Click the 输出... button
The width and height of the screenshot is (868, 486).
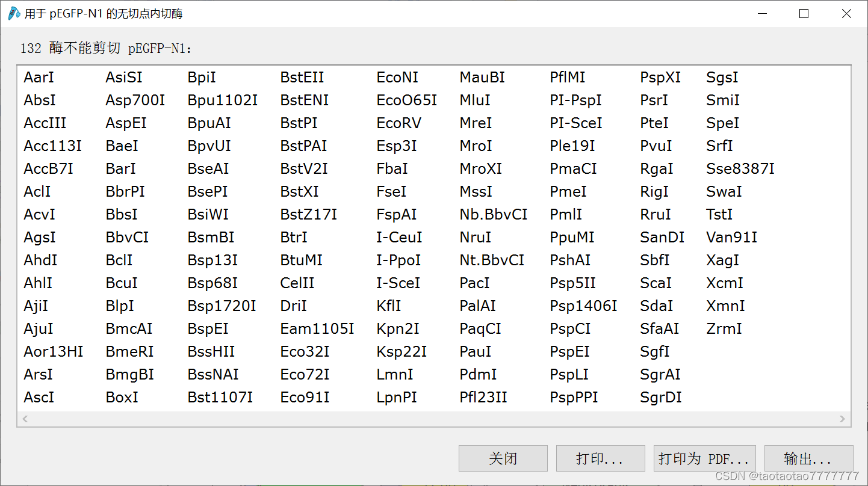click(x=809, y=459)
